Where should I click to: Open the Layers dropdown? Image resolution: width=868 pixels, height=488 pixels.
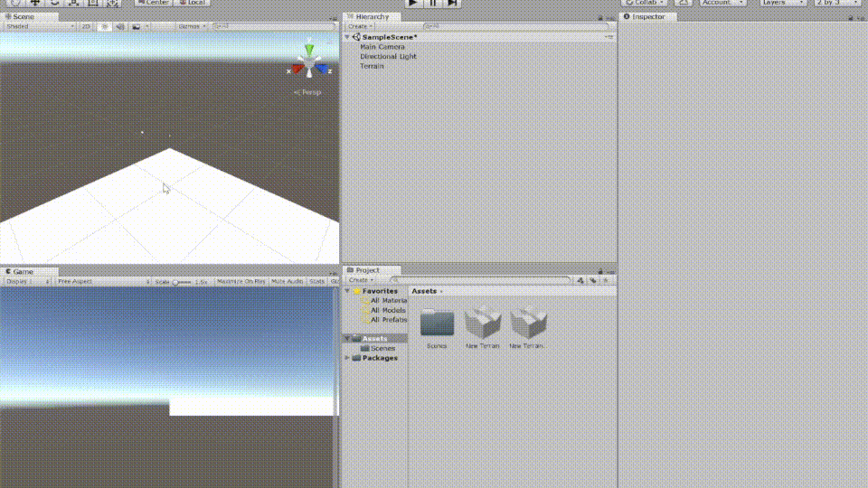[782, 3]
